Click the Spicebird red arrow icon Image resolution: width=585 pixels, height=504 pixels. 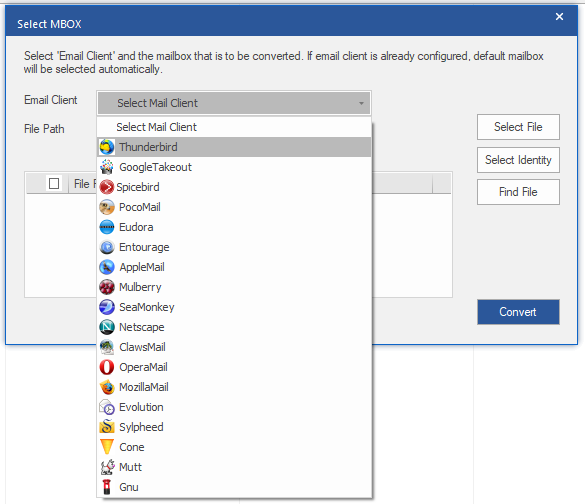click(107, 187)
